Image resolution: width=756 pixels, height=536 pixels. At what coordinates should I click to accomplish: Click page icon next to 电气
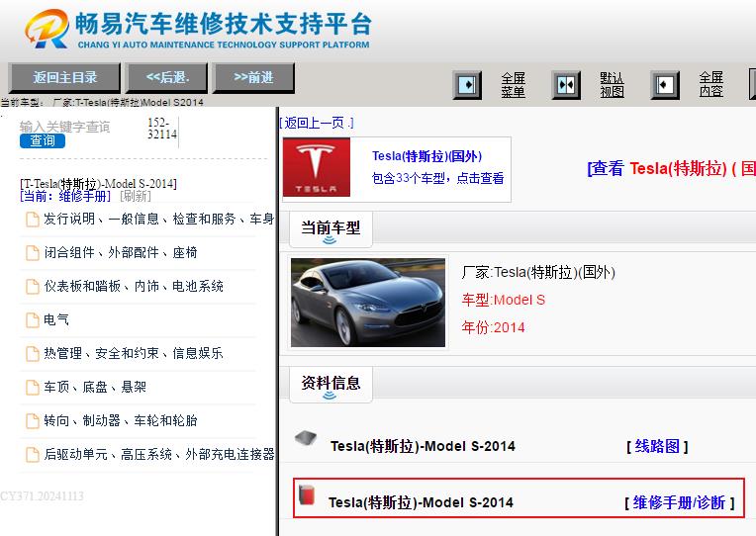[x=33, y=320]
